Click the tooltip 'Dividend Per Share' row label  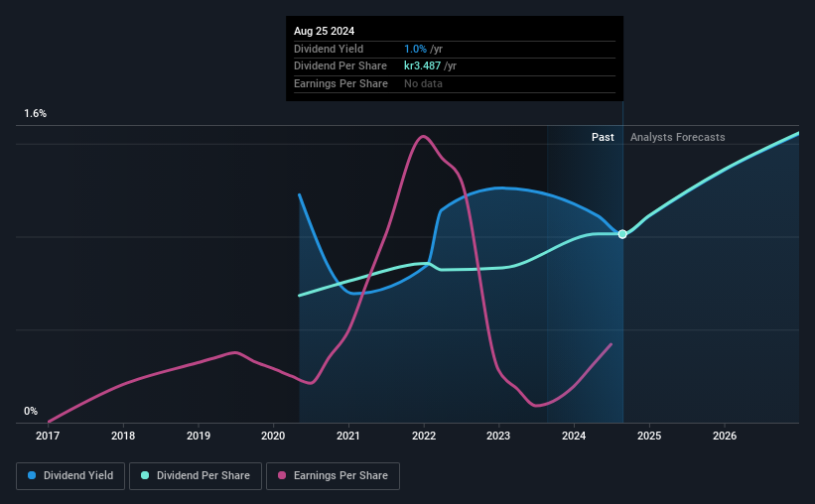click(x=340, y=66)
